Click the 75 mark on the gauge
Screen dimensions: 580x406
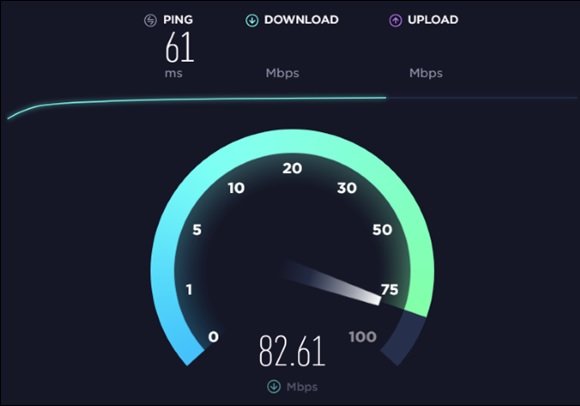coord(390,290)
